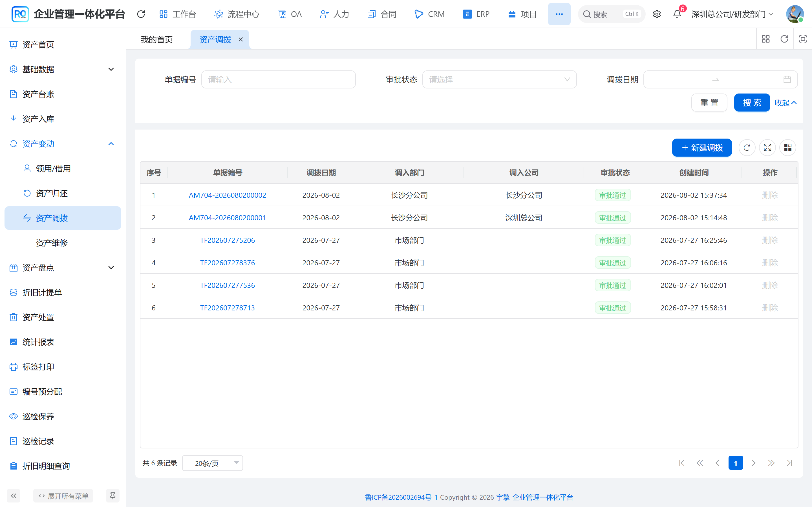Image resolution: width=812 pixels, height=507 pixels.
Task: Switch to the 我的首页 tab
Action: pyautogui.click(x=157, y=39)
